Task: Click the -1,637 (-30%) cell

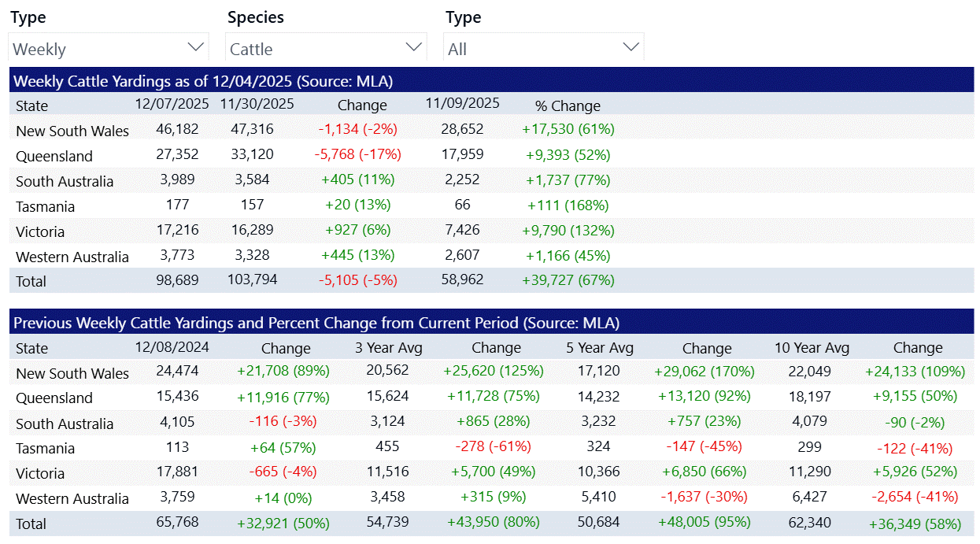Action: click(x=704, y=497)
